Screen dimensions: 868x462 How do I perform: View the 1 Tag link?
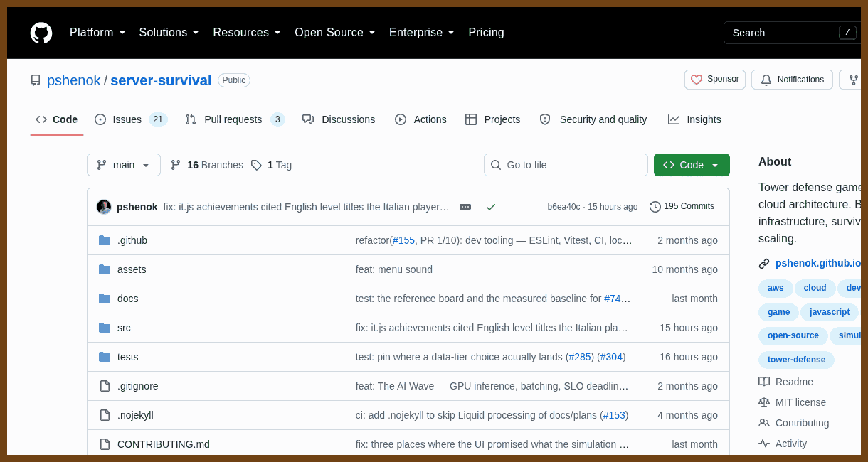click(271, 165)
